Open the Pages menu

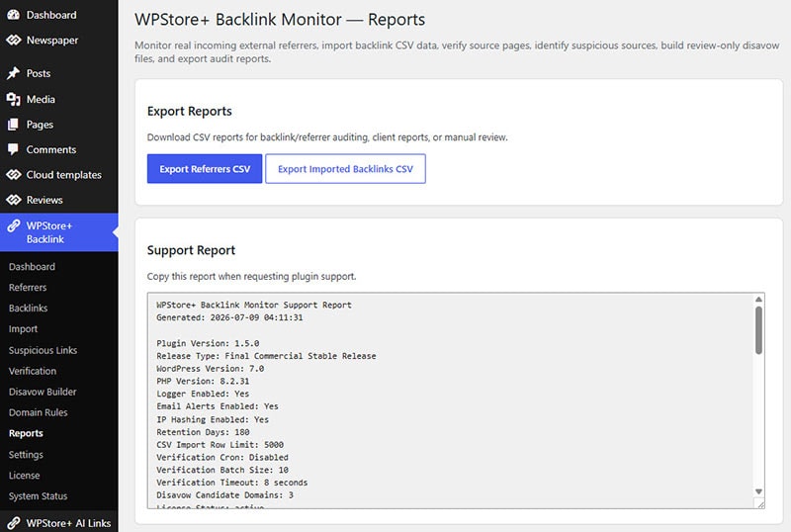click(40, 125)
